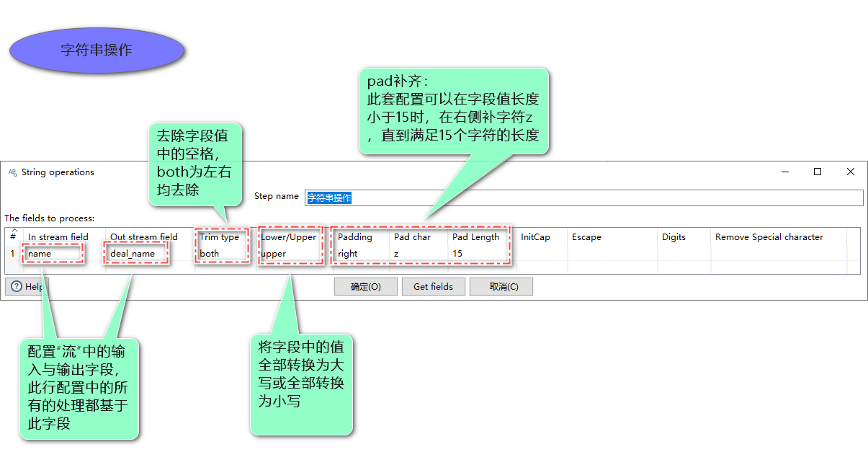The image size is (868, 452).
Task: Click the Step name input field
Action: point(584,198)
